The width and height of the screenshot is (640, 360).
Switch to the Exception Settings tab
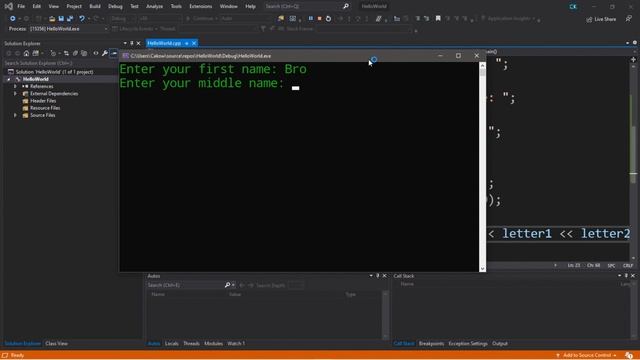468,344
